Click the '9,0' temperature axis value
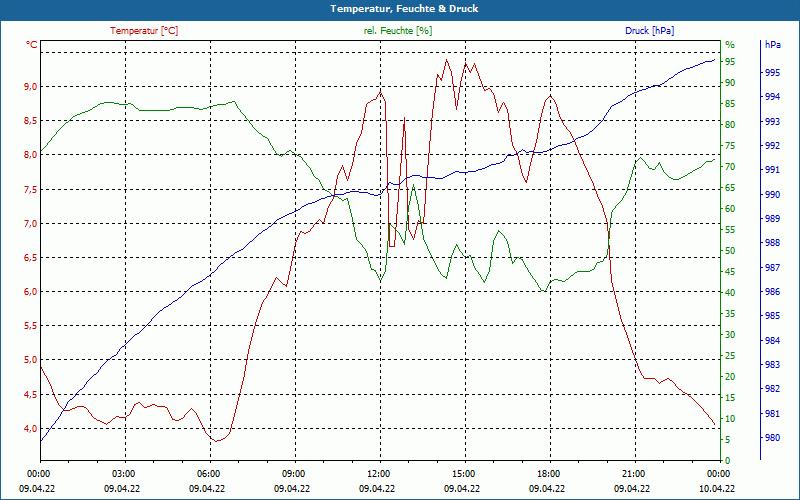Viewport: 800px width, 500px height. pos(31,87)
